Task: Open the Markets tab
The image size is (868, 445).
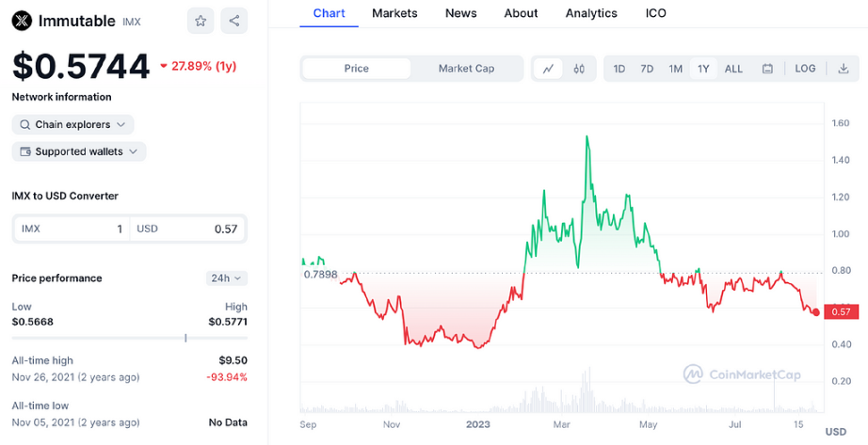Action: [394, 13]
